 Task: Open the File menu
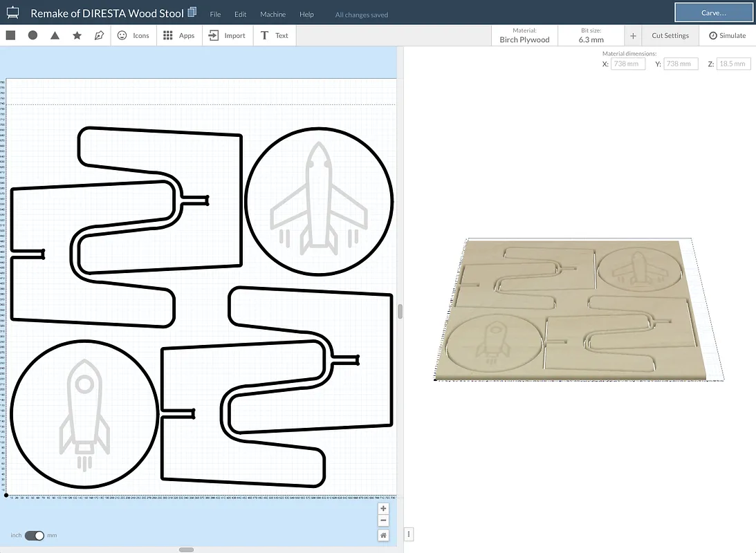(x=215, y=15)
